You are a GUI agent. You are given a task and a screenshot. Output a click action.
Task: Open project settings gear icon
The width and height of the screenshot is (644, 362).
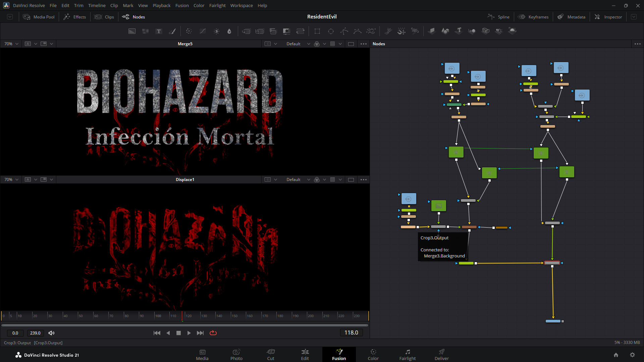pyautogui.click(x=632, y=355)
